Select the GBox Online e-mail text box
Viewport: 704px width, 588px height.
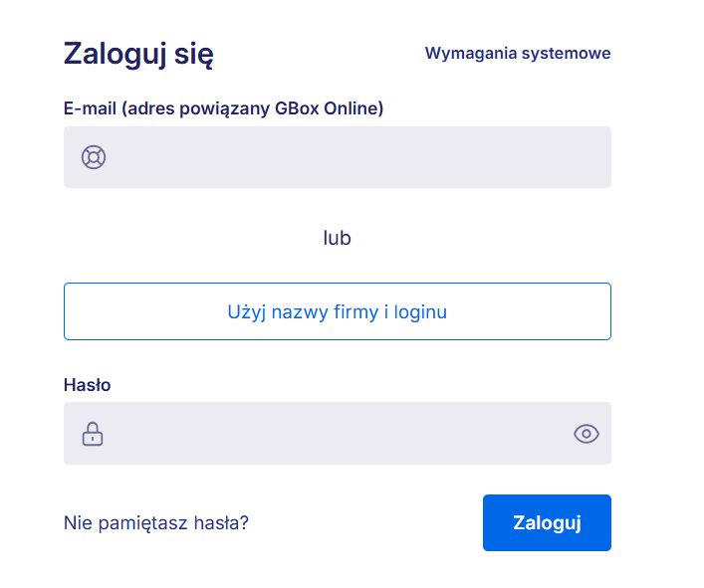349,157
